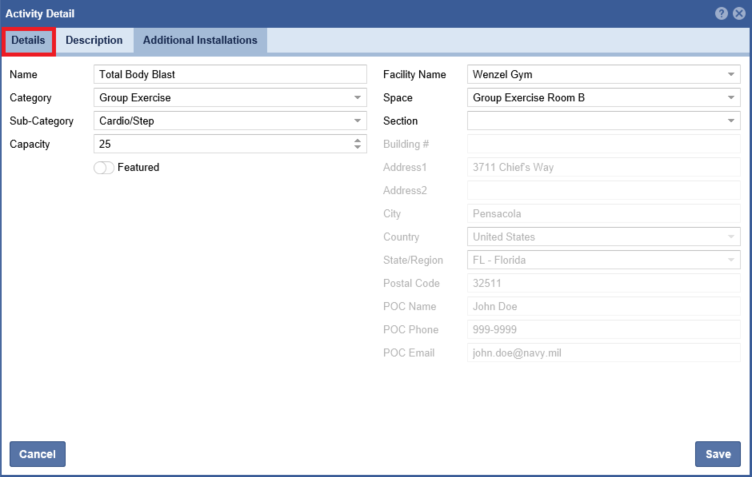Image resolution: width=752 pixels, height=477 pixels.
Task: Open the Facility Name dropdown
Action: click(732, 75)
